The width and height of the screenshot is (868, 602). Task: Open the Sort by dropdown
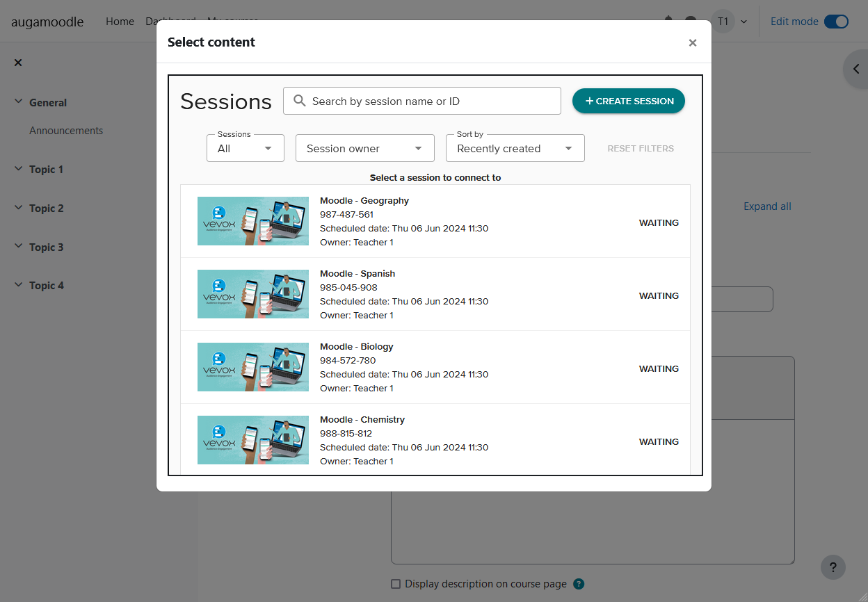tap(515, 148)
